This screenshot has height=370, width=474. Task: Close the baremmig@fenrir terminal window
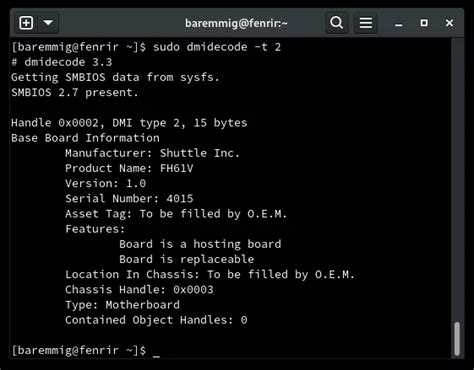(449, 23)
